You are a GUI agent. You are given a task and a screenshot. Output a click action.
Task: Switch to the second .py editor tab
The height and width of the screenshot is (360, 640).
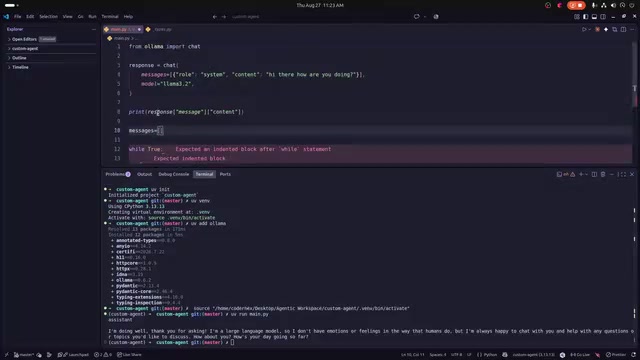(x=160, y=29)
